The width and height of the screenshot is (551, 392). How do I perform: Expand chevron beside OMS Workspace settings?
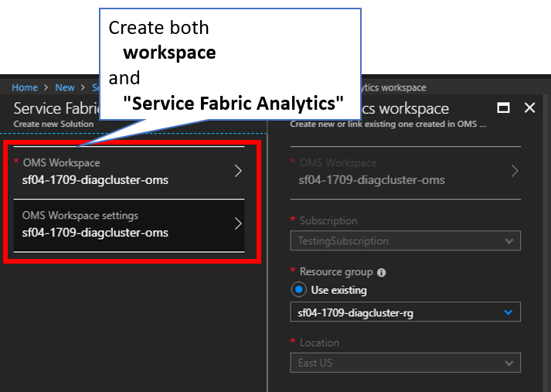(238, 223)
